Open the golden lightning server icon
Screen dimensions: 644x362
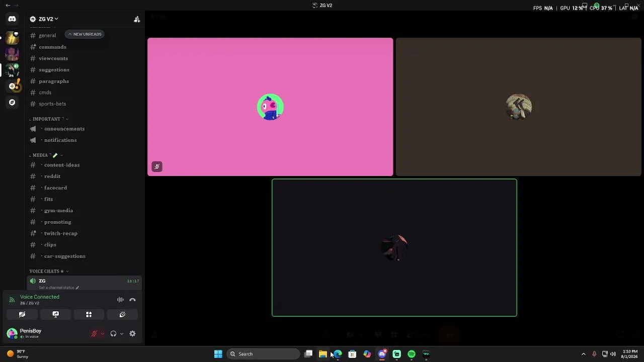point(12,37)
